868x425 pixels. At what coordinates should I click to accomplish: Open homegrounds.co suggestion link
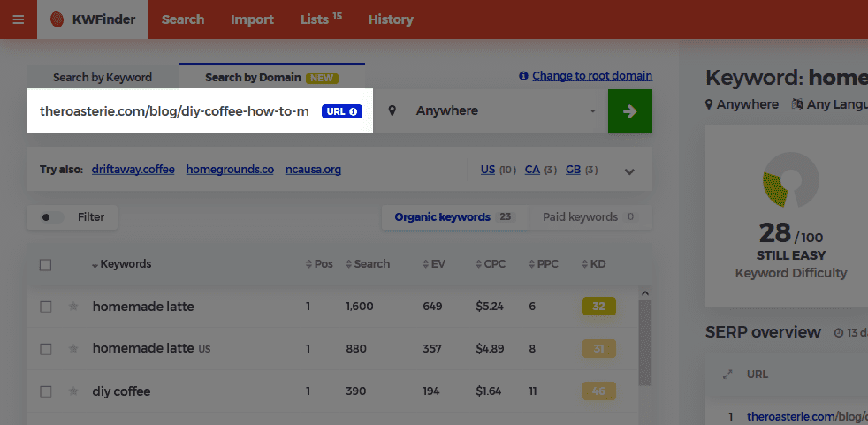tap(230, 170)
